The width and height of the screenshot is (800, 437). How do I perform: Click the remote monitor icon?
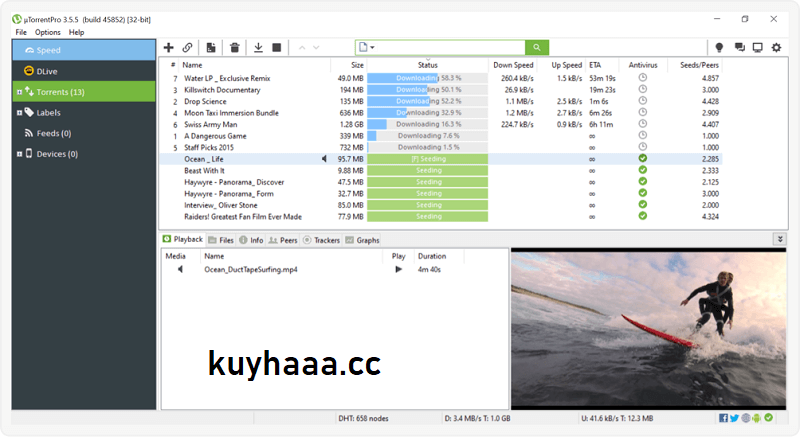coord(758,47)
